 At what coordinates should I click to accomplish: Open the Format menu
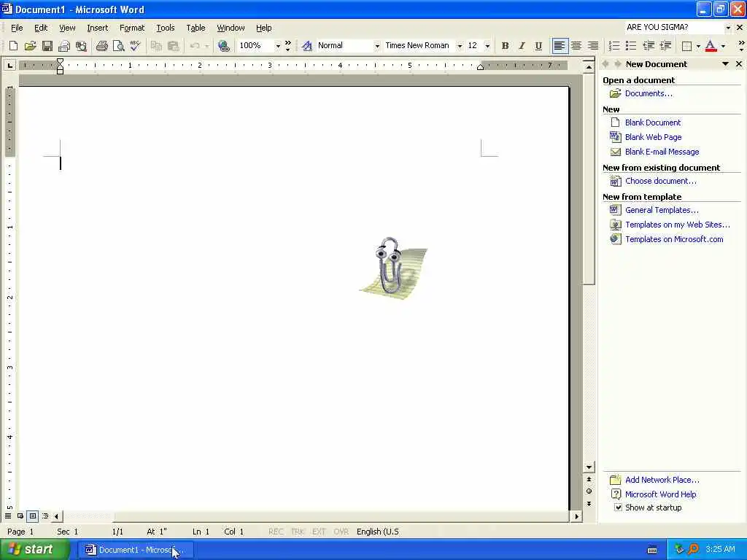[132, 28]
